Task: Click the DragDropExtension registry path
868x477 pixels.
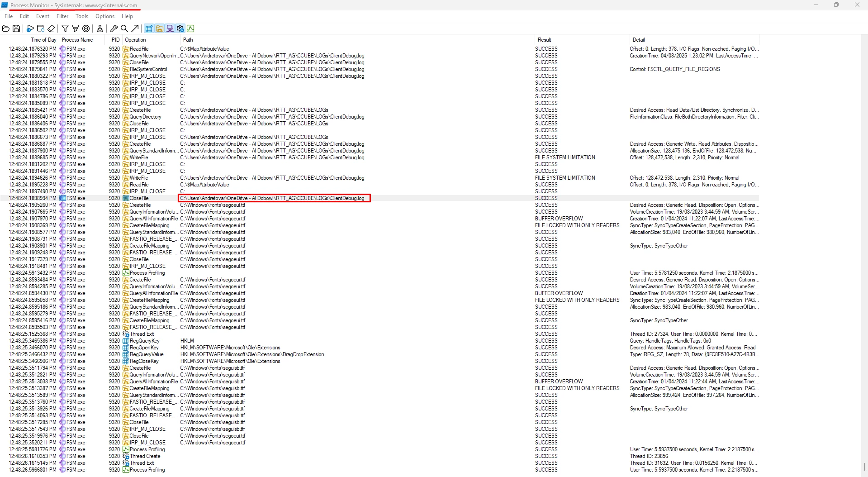Action: point(252,354)
